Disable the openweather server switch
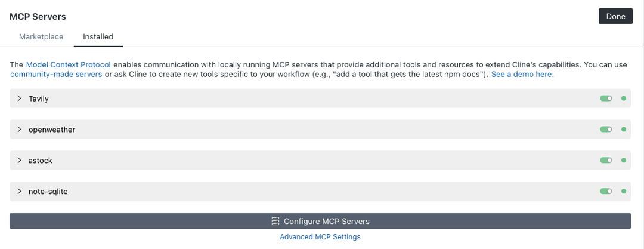 pos(606,130)
